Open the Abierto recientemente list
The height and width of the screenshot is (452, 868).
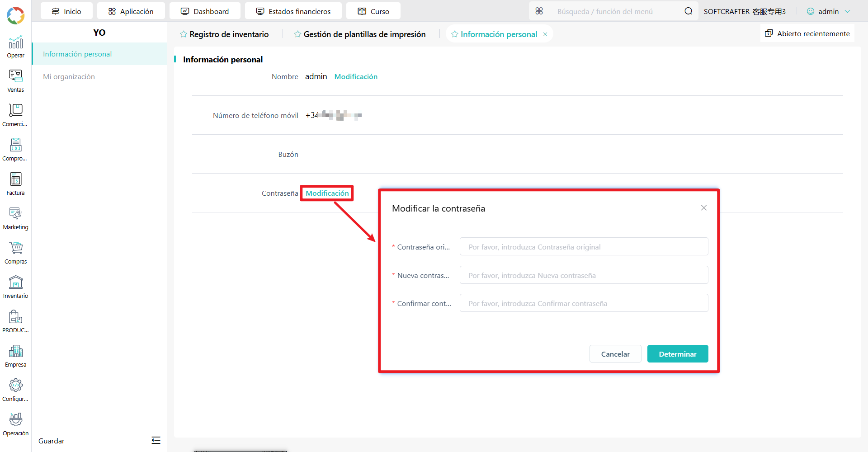coord(807,33)
